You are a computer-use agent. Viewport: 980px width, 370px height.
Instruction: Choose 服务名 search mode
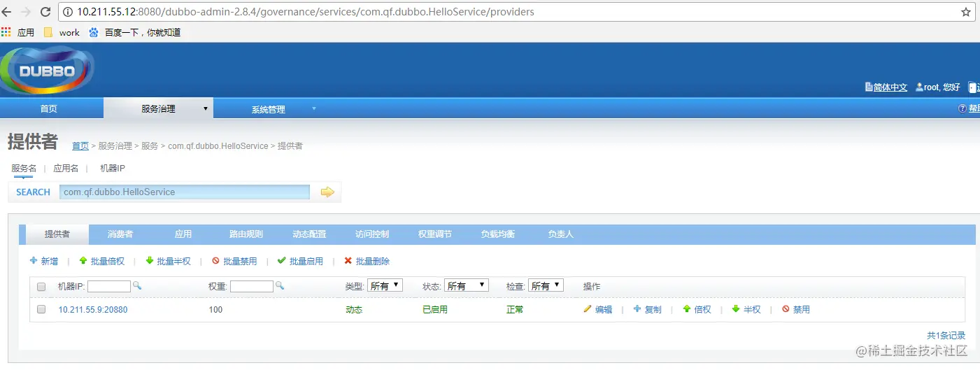point(24,168)
